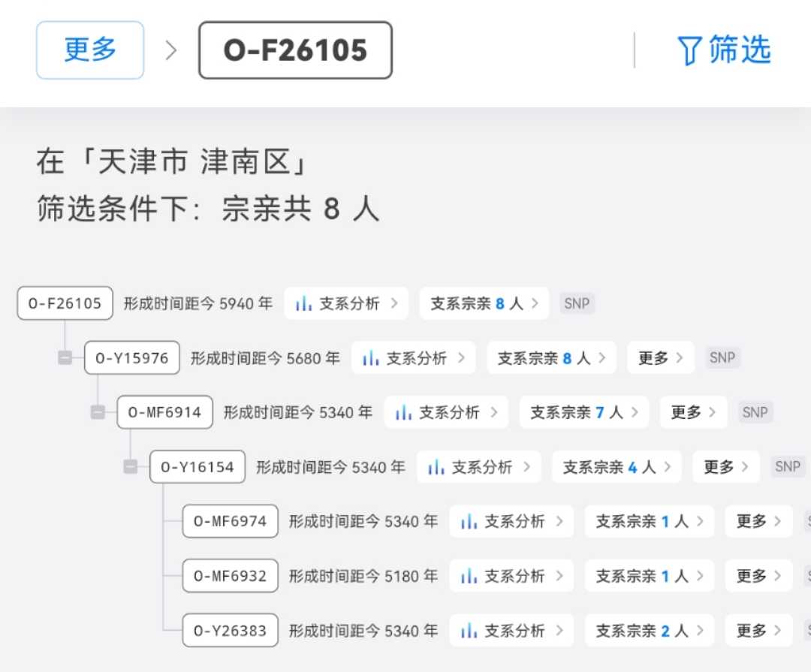This screenshot has width=811, height=672.
Task: Open 支系分析 chart icon for O-MF6974
Action: point(469,521)
